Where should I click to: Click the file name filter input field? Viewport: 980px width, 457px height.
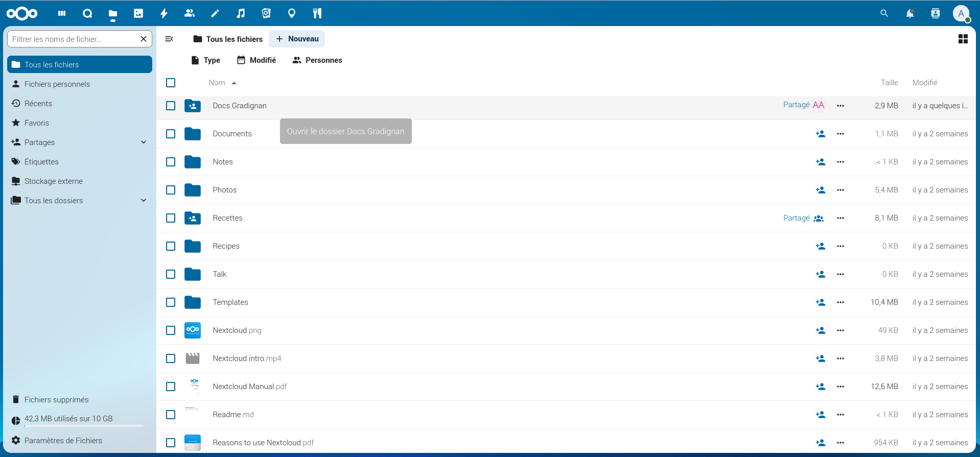(74, 39)
